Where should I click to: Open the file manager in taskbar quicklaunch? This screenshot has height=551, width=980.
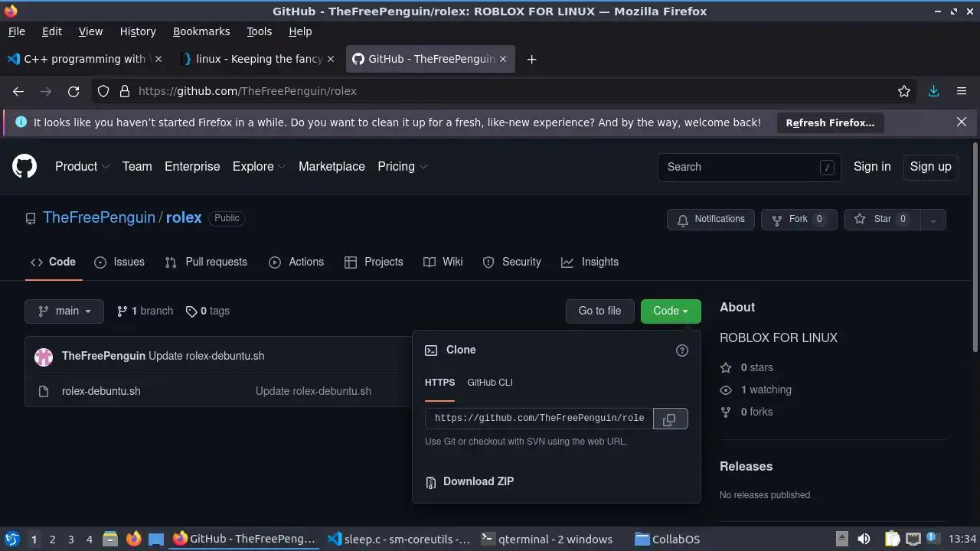(x=110, y=540)
